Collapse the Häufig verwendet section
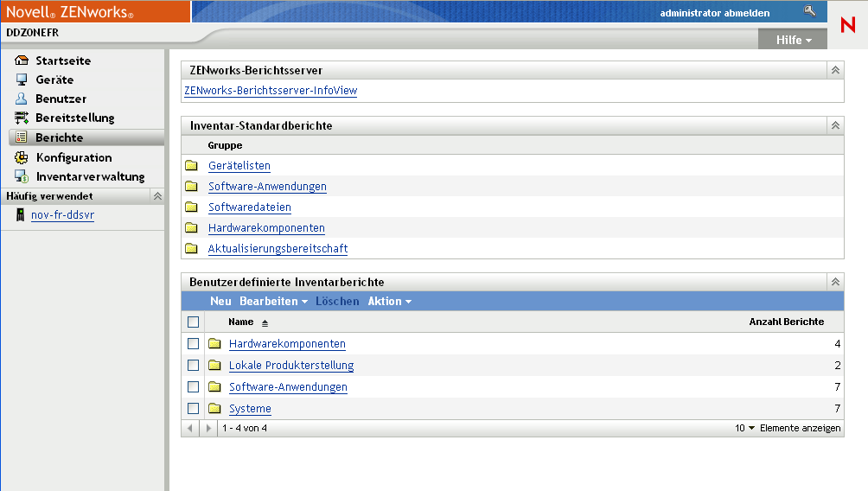This screenshot has height=491, width=868. [x=157, y=196]
